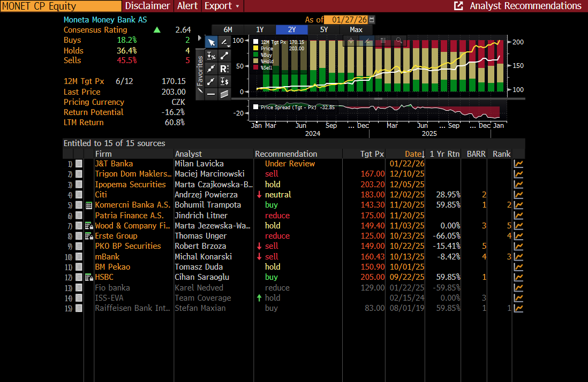The height and width of the screenshot is (382, 588).
Task: Select the line segment drawing tool
Action: pos(224,56)
